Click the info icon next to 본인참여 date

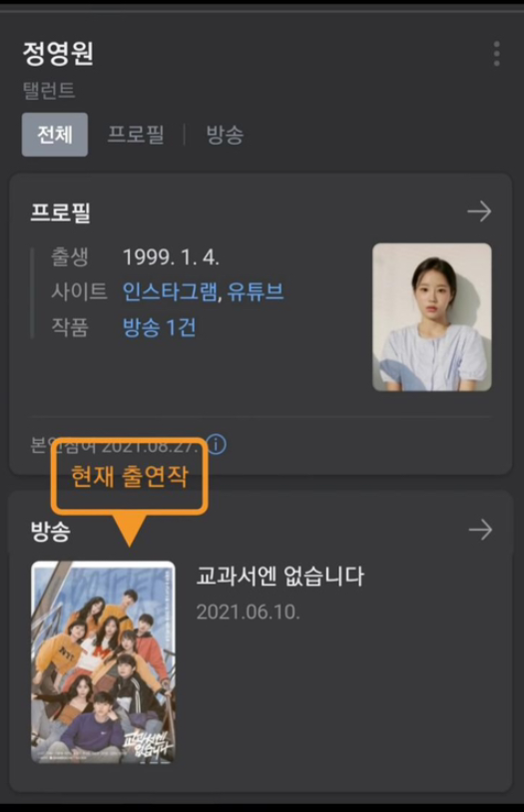tap(217, 444)
